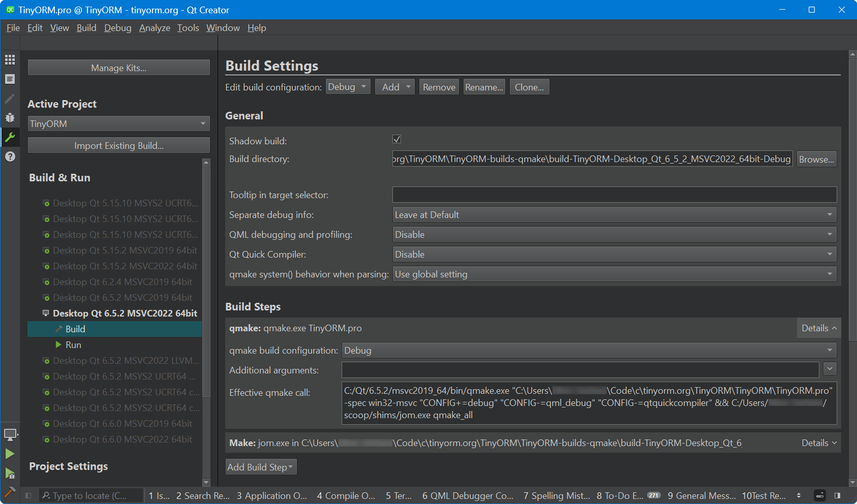This screenshot has height=504, width=857.
Task: Open output panes up-down arrows selector
Action: [x=799, y=495]
